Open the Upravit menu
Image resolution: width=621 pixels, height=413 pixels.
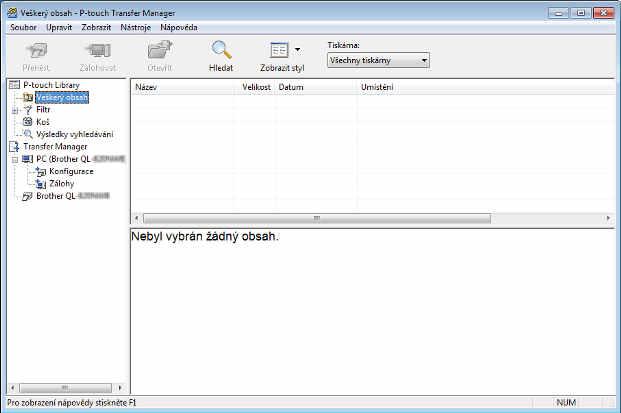[59, 27]
